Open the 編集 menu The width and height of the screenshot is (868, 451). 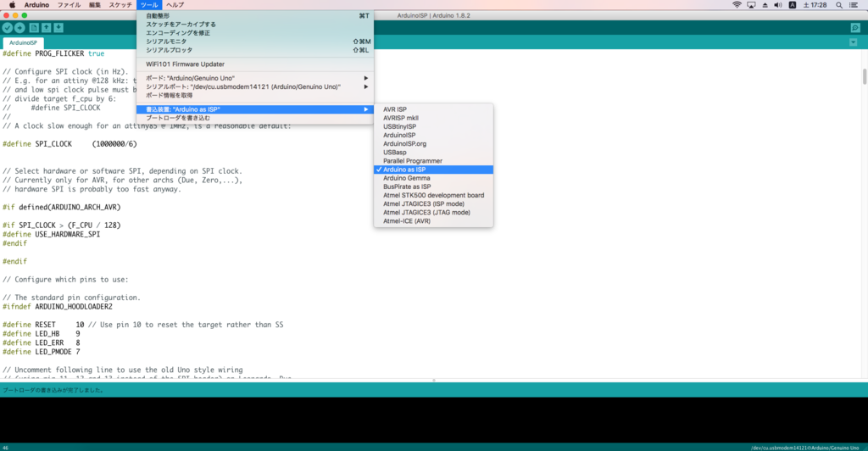click(x=95, y=5)
